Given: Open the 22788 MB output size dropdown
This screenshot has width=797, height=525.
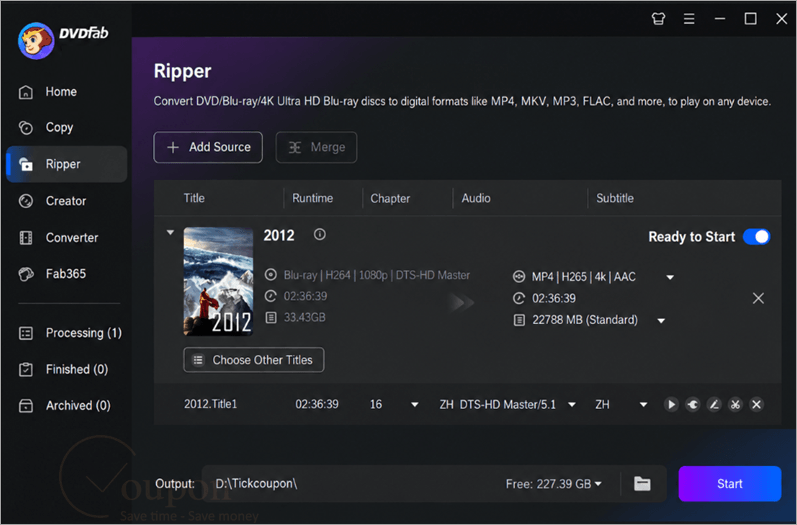Looking at the screenshot, I should [x=661, y=321].
